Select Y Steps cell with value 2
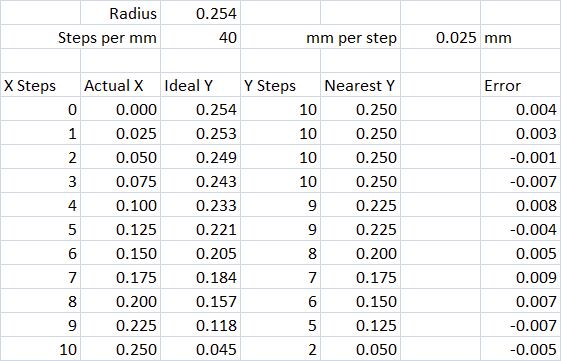 tap(281, 348)
